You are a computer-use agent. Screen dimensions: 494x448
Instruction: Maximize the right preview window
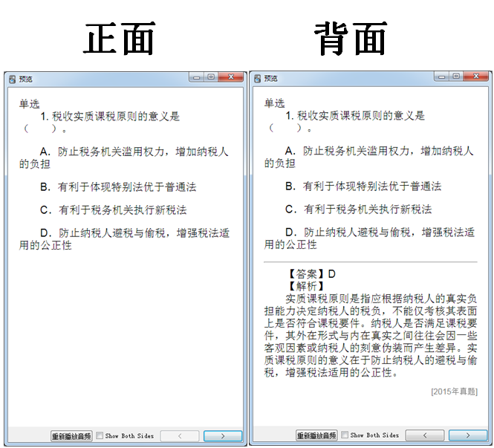tap(456, 77)
